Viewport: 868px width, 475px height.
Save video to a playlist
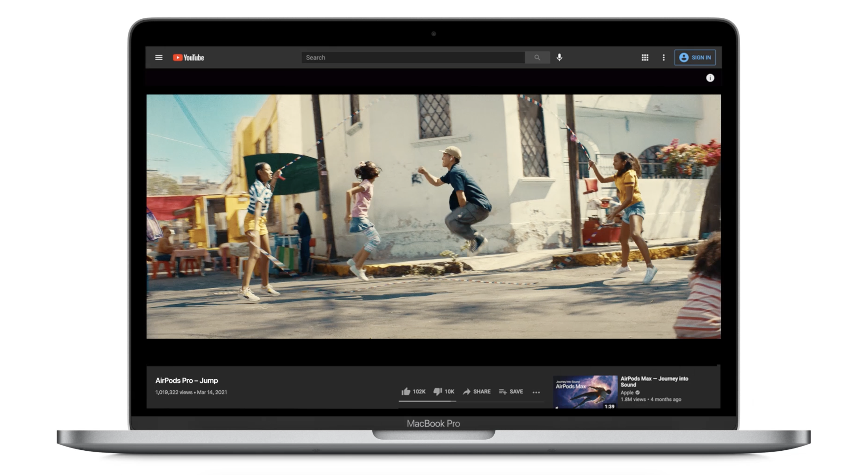(511, 391)
